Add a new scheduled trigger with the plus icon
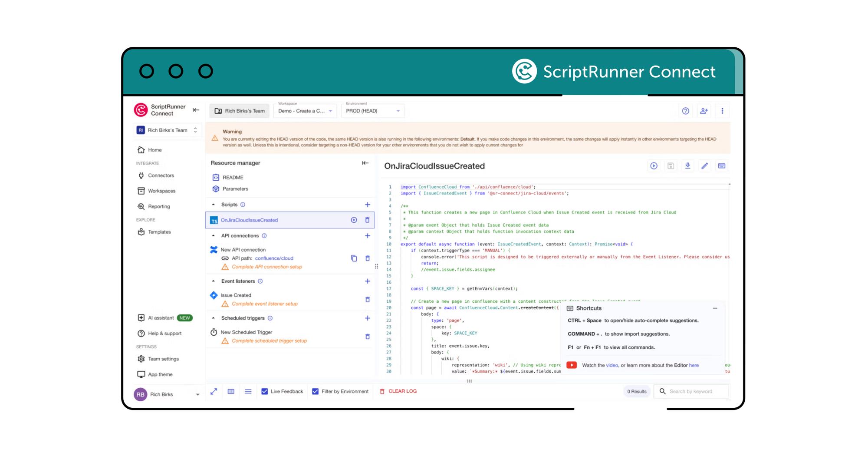This screenshot has height=456, width=868. point(368,318)
